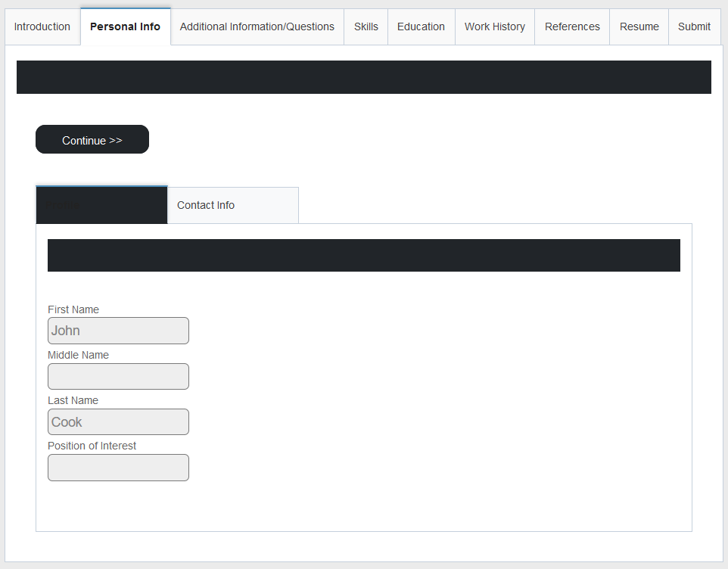The image size is (728, 569).
Task: Switch to the Contact Info sub-tab
Action: click(233, 205)
